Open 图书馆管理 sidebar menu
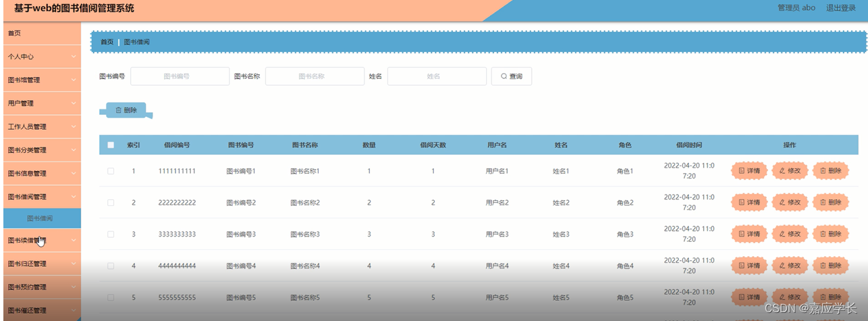The width and height of the screenshot is (868, 321). click(x=40, y=80)
